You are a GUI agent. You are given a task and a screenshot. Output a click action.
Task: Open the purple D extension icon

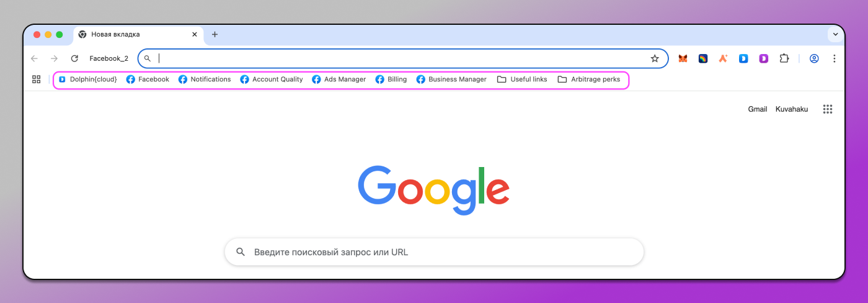pos(764,58)
